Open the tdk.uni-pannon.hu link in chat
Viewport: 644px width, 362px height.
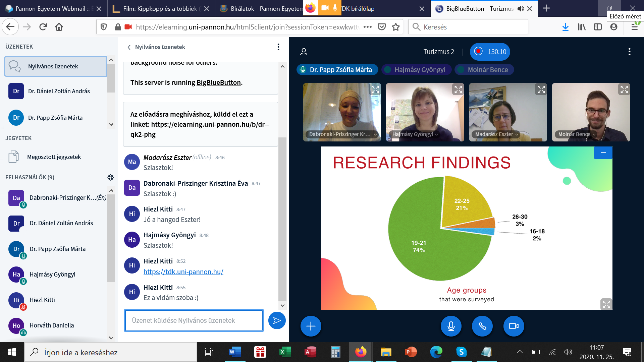[x=183, y=272]
